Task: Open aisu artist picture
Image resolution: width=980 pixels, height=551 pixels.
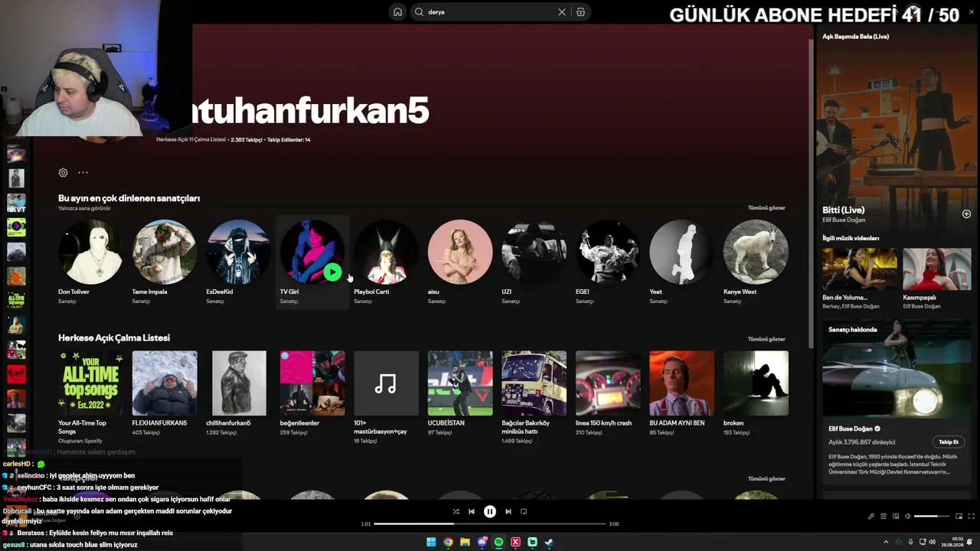Action: pyautogui.click(x=460, y=252)
